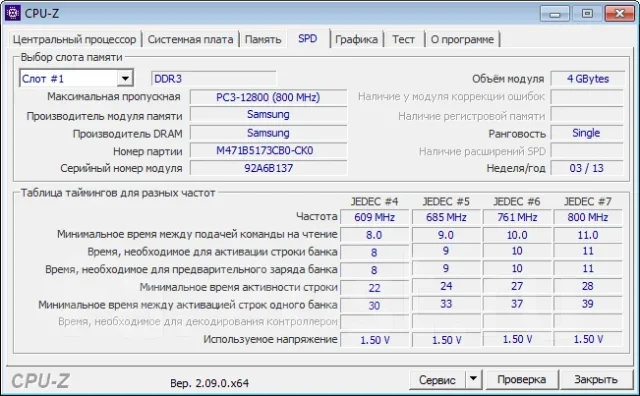Click the 30 bank cycle time cell

(x=374, y=305)
